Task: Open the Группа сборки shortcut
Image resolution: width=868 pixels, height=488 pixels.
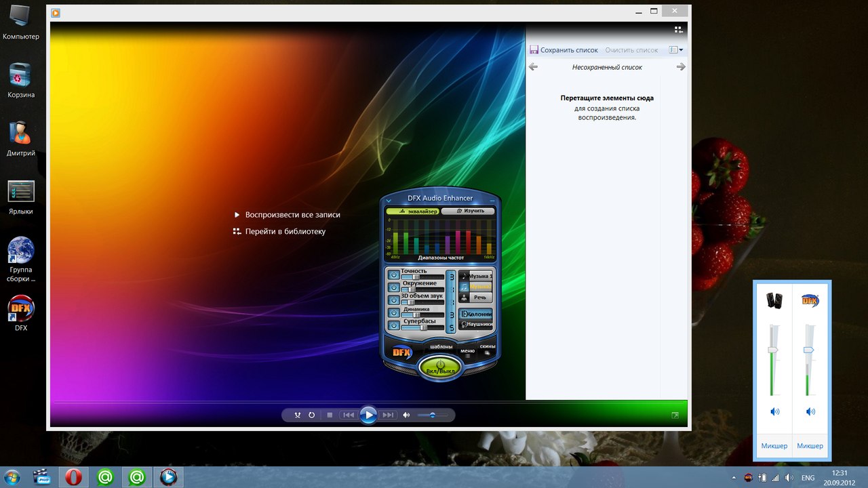Action: click(x=21, y=259)
